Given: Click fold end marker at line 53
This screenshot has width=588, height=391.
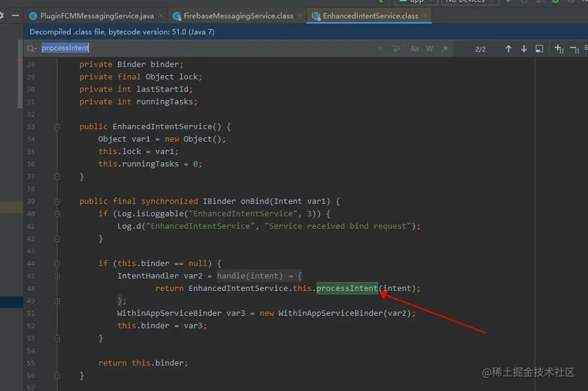Looking at the screenshot, I should [57, 338].
